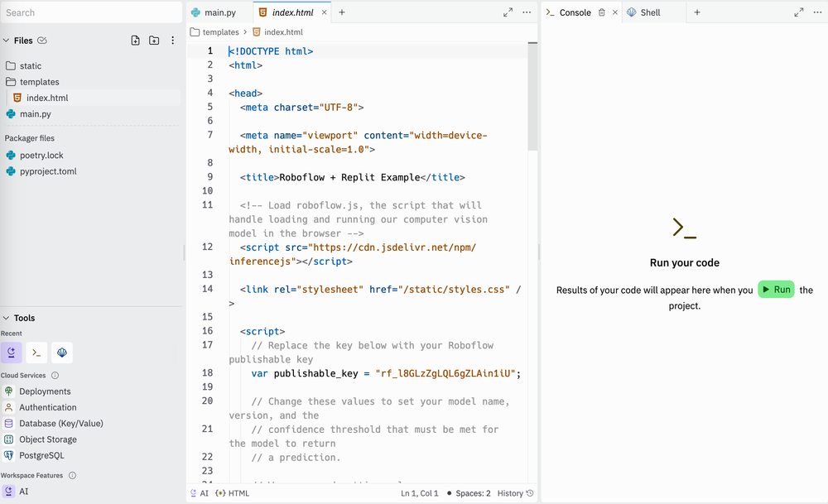This screenshot has height=504, width=828.
Task: Open the Deployments cloud service
Action: tap(44, 391)
